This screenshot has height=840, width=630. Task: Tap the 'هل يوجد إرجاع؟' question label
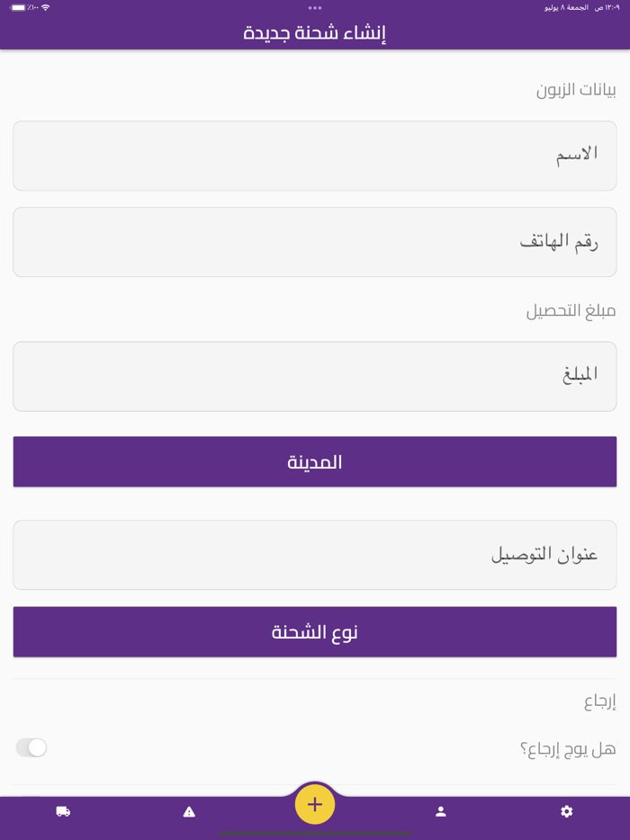(568, 748)
